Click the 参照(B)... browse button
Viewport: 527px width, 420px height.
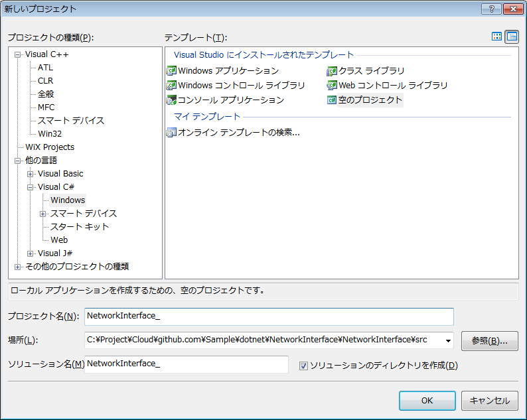489,341
